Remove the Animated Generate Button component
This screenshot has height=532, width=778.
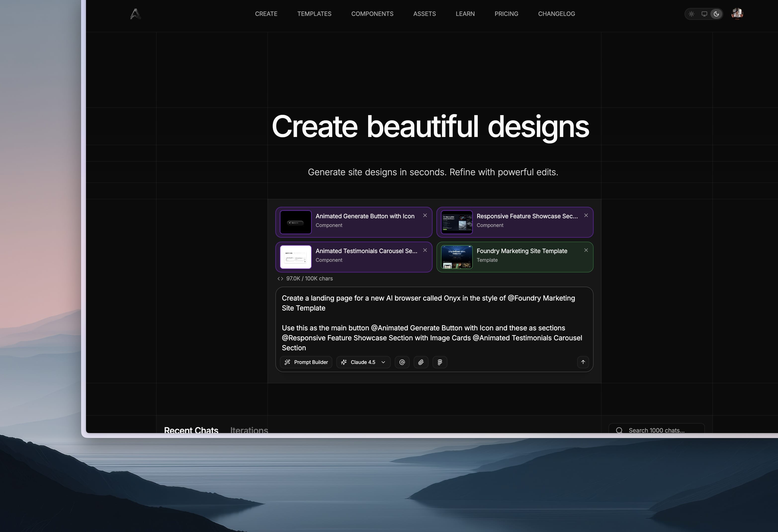point(425,215)
